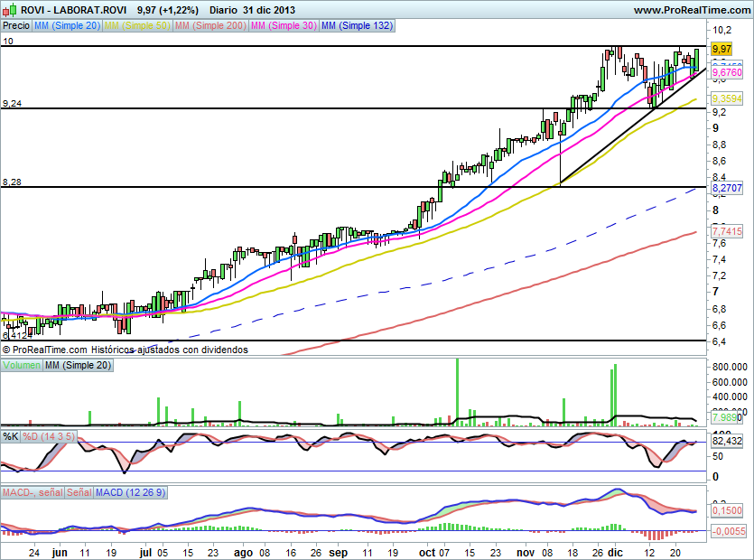Select the MM (Simple 20) price label
This screenshot has width=754, height=560.
click(66, 26)
